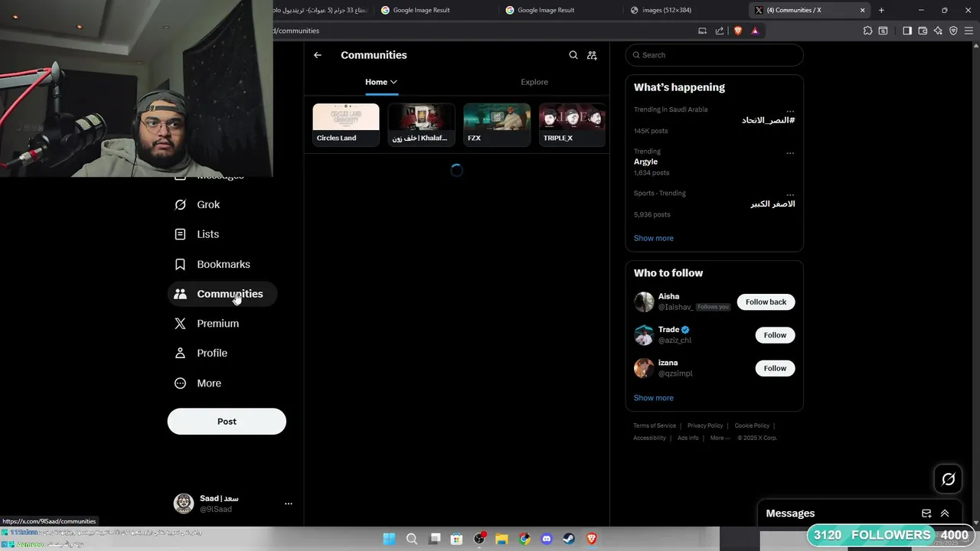This screenshot has height=551, width=980.
Task: Open OBS Studio from the taskbar
Action: pyautogui.click(x=479, y=539)
